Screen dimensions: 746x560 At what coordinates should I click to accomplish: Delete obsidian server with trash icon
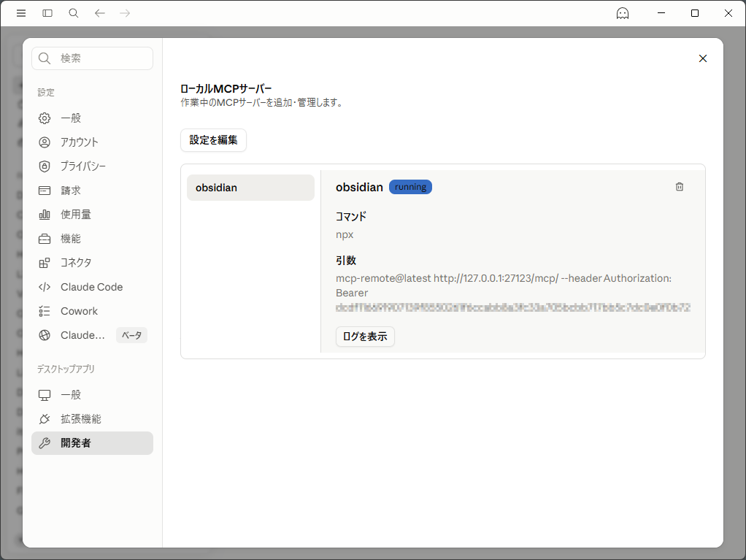pyautogui.click(x=680, y=187)
